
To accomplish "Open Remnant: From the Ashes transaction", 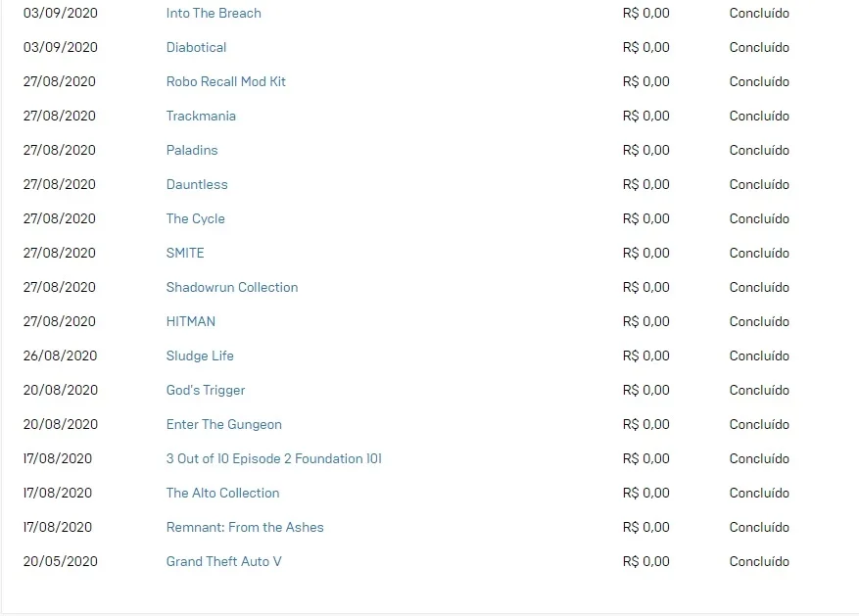I will click(245, 527).
